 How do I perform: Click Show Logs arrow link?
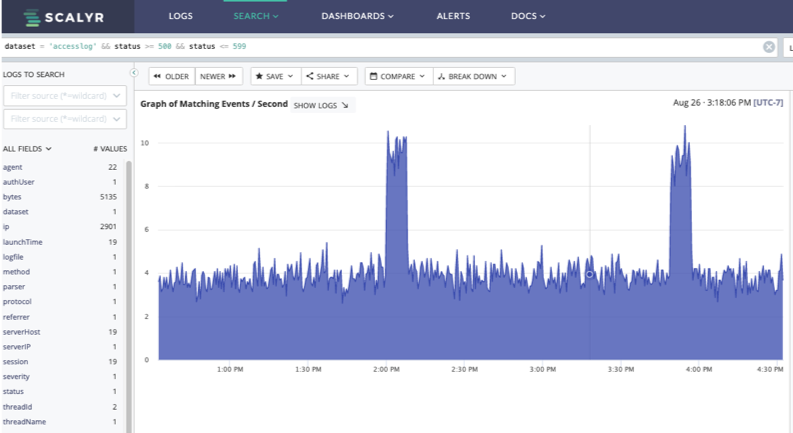321,105
